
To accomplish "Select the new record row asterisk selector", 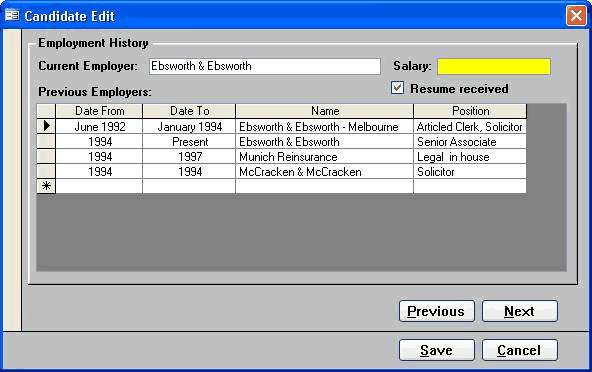I will pos(46,186).
